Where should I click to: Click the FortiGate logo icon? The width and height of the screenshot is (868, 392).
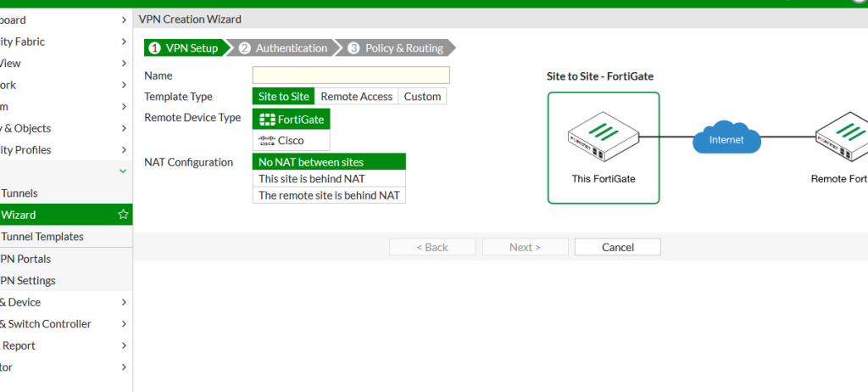pos(267,119)
